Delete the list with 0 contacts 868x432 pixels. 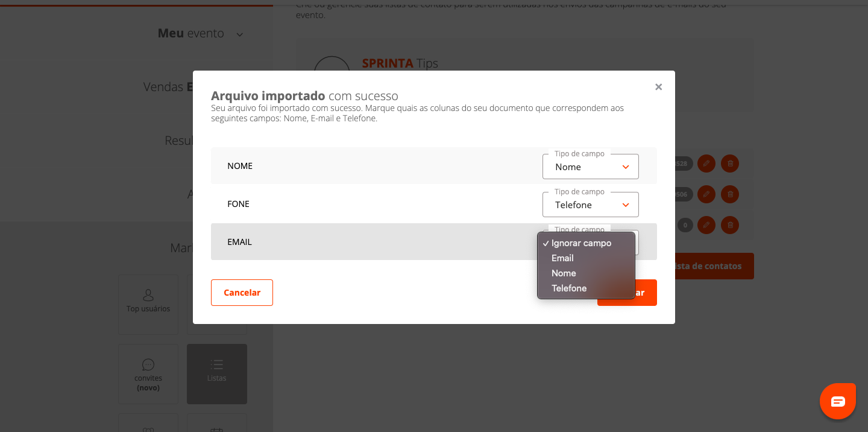click(x=730, y=225)
